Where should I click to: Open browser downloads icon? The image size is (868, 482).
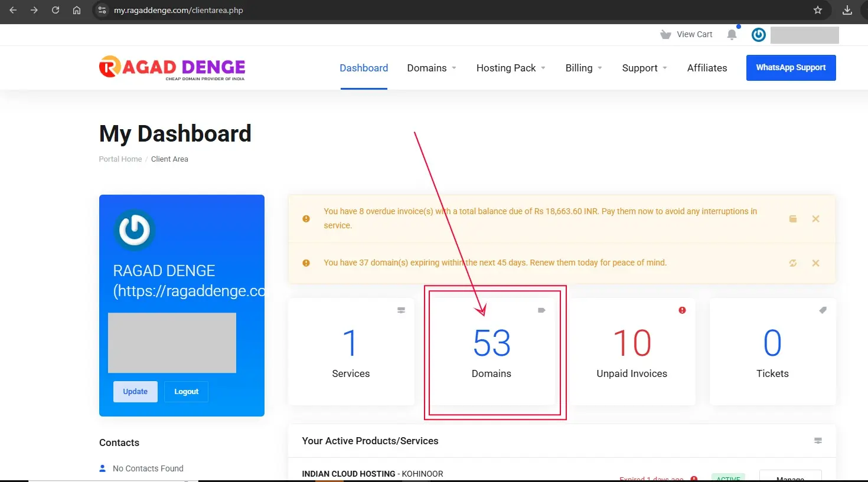(847, 10)
